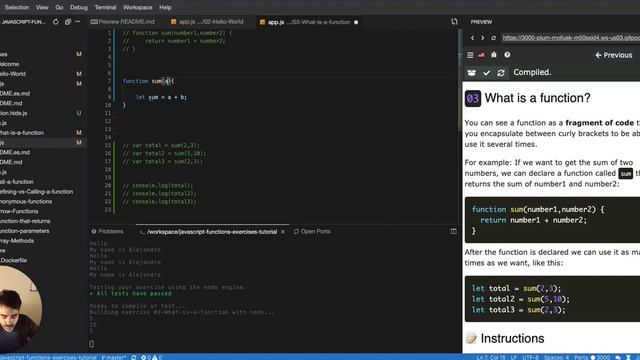
Task: Open the Open Ports panel tab
Action: 312,231
